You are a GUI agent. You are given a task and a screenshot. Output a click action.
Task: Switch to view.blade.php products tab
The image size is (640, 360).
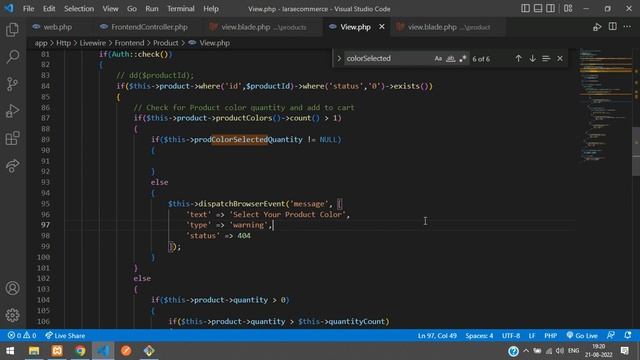[264, 27]
